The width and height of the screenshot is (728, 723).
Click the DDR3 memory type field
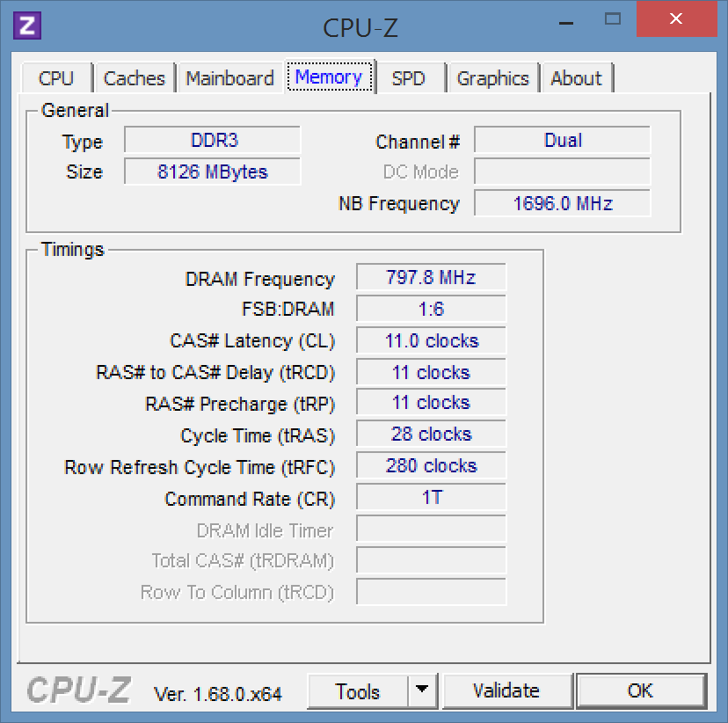213,140
